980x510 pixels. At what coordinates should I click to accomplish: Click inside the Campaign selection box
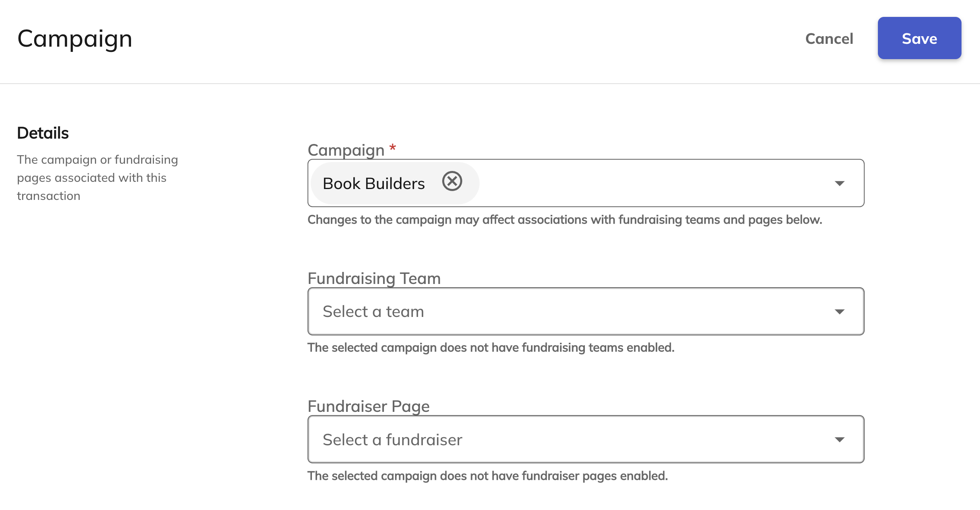coord(586,183)
